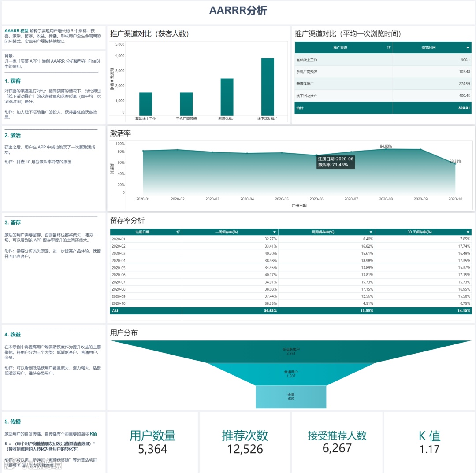Viewport: 476px width, 473px height.
Task: Click the 一周留存率(%) column header
Action: click(x=230, y=232)
